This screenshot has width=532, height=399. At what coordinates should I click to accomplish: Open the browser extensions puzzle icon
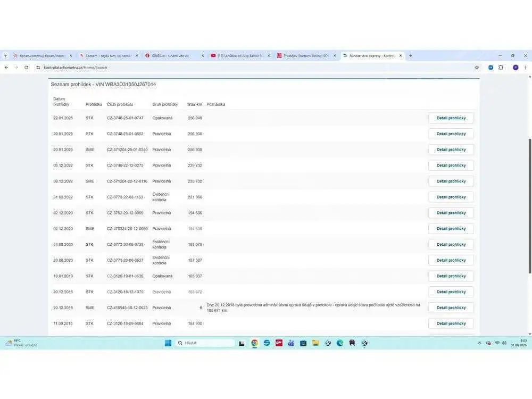(501, 68)
